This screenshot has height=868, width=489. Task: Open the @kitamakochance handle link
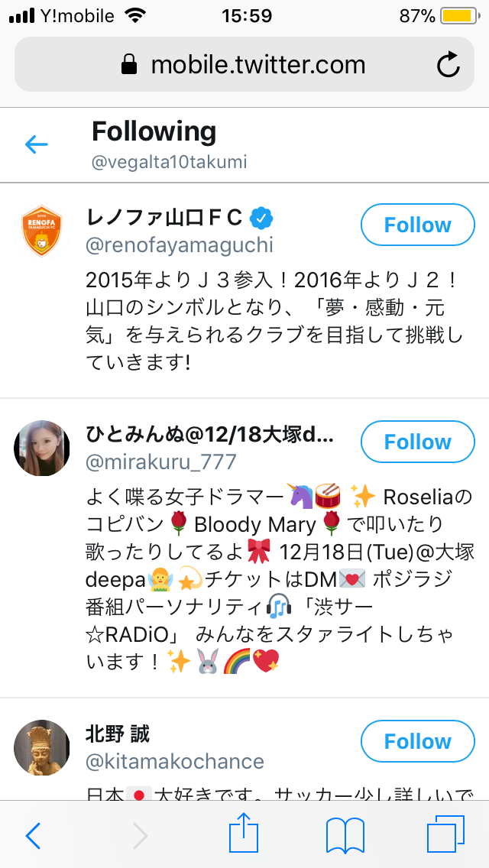[x=175, y=762]
